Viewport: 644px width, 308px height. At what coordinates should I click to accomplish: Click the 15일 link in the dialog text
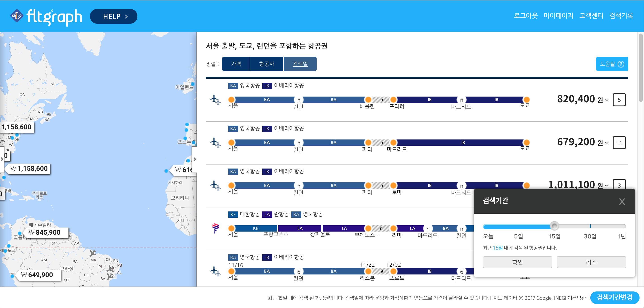click(x=499, y=247)
